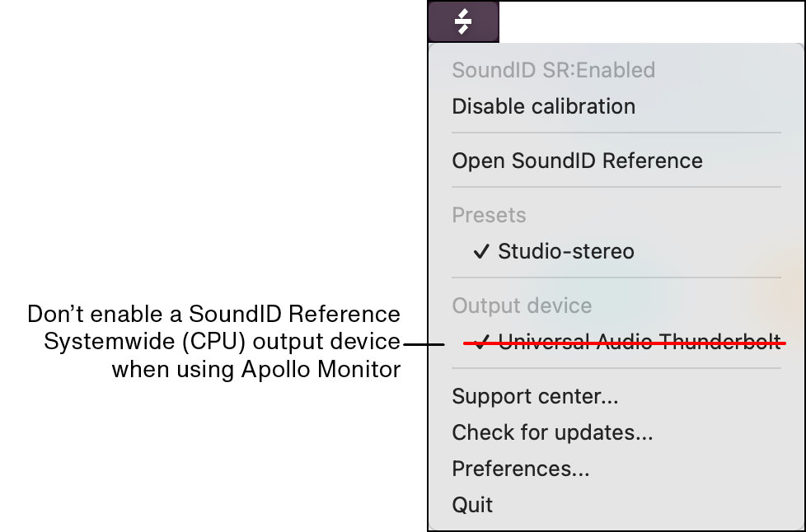This screenshot has width=806, height=532.
Task: Open SoundID Reference from the menu
Action: click(x=577, y=161)
